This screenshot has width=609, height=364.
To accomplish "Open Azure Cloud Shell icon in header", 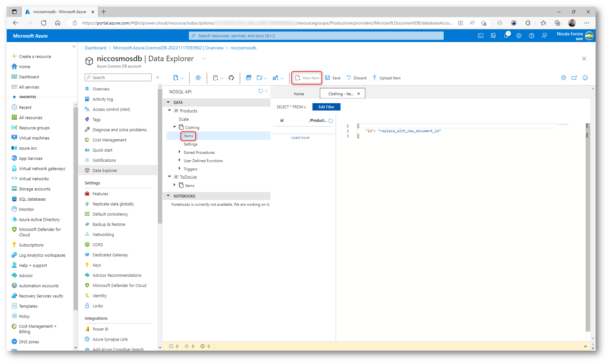I will pyautogui.click(x=480, y=36).
